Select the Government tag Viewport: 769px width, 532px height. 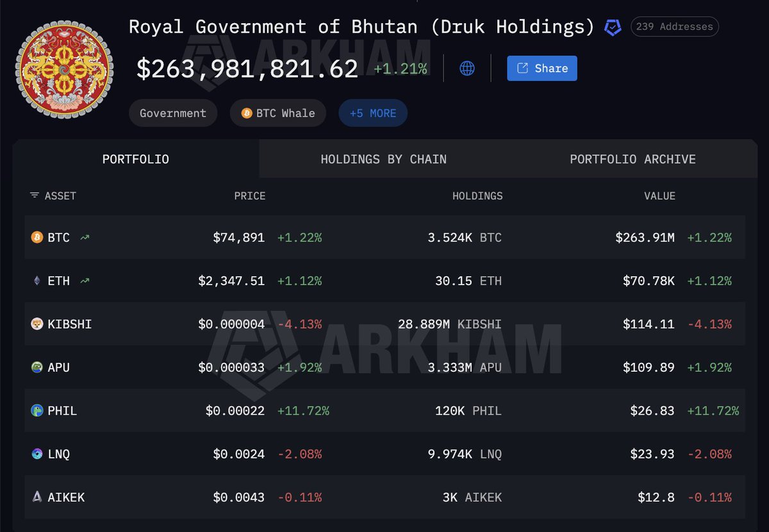click(x=173, y=113)
